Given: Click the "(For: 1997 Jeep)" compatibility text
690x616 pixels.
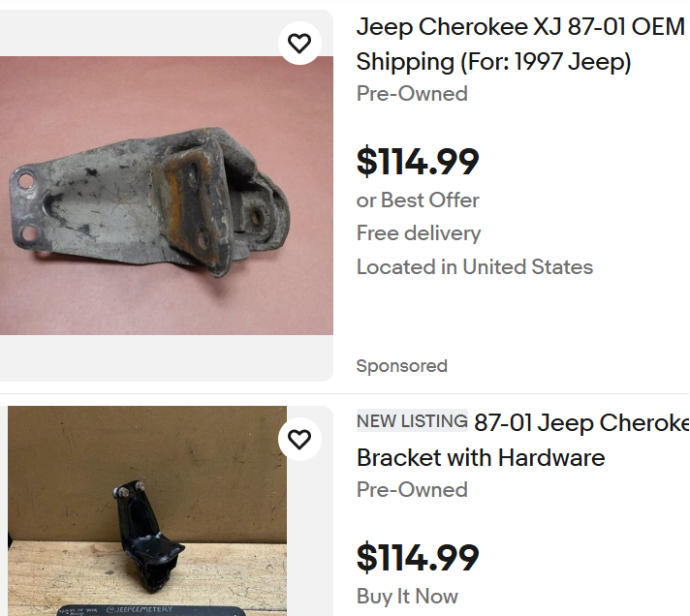Looking at the screenshot, I should click(x=547, y=62).
